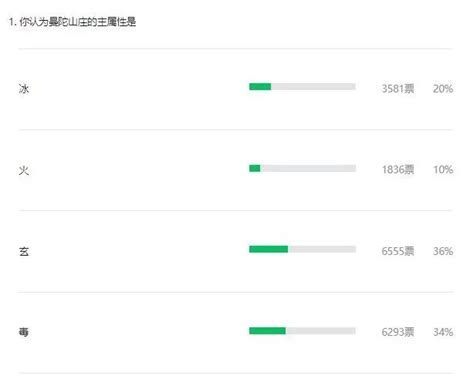Viewport: 474px width, 382px height.
Task: Click the 34% progress bar for 毒
Action: (302, 331)
